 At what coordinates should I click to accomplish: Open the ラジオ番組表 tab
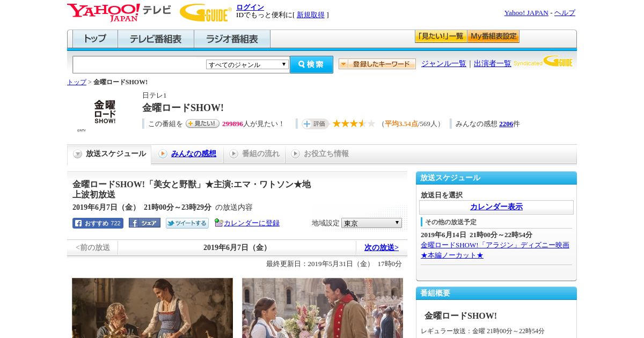coord(232,39)
